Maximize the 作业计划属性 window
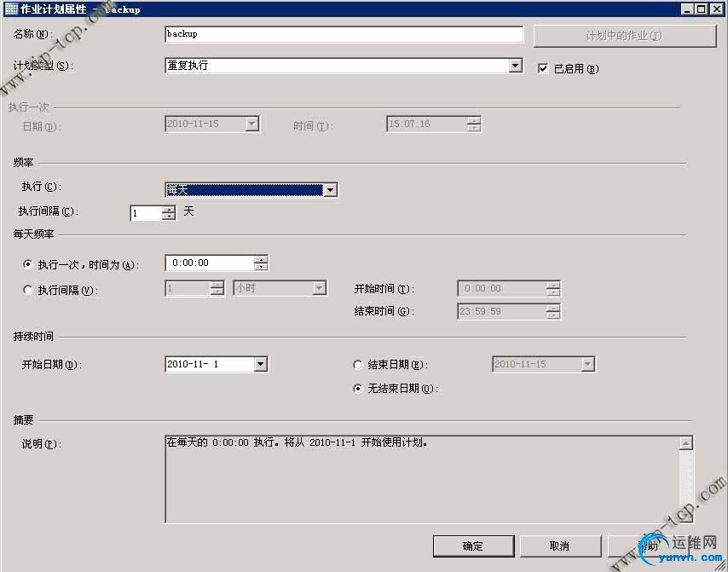This screenshot has width=728, height=572. click(701, 9)
